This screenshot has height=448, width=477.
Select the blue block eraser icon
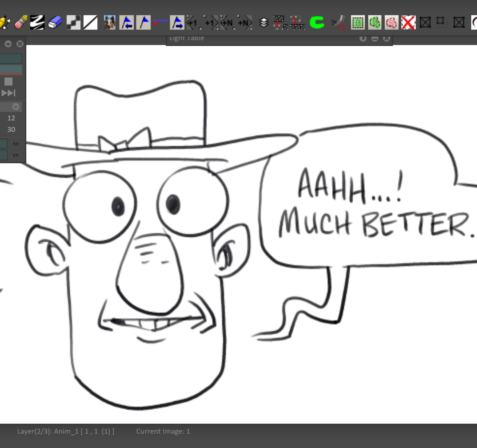(55, 23)
